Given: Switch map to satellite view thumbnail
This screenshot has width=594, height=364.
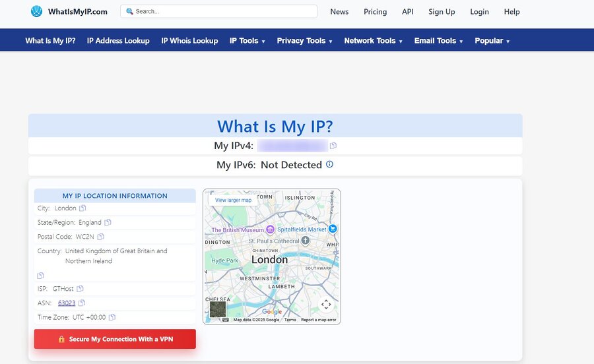Looking at the screenshot, I should (x=218, y=309).
